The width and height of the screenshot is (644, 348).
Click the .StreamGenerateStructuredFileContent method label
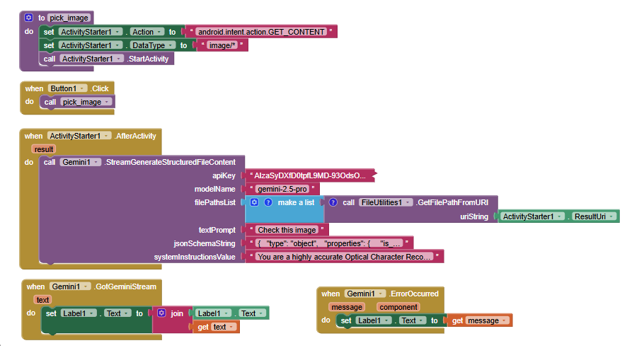[x=170, y=162]
